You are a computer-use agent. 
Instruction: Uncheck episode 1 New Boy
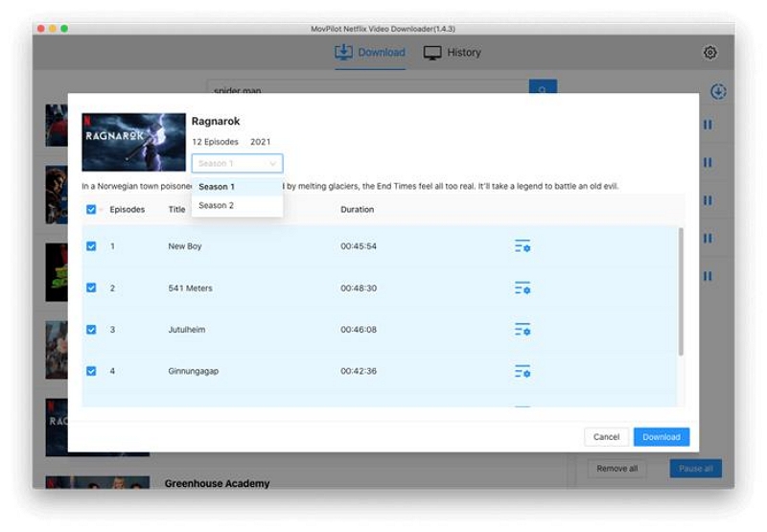pos(91,246)
